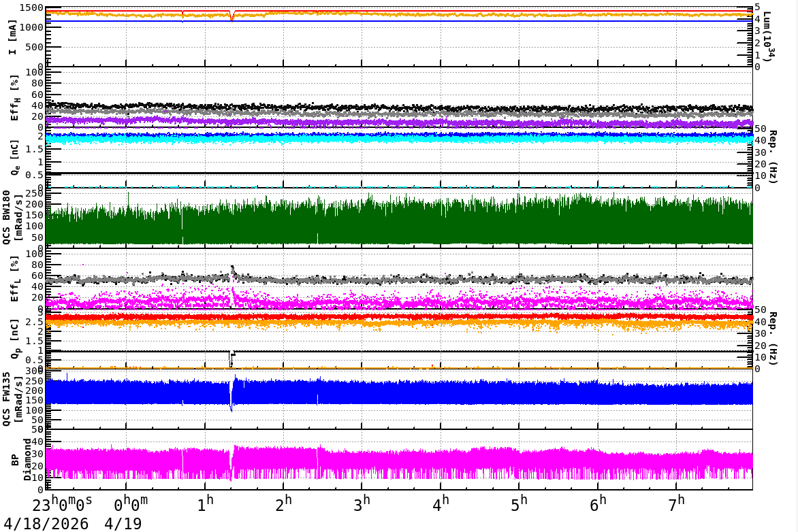Click the "4/19" date label

point(123,524)
